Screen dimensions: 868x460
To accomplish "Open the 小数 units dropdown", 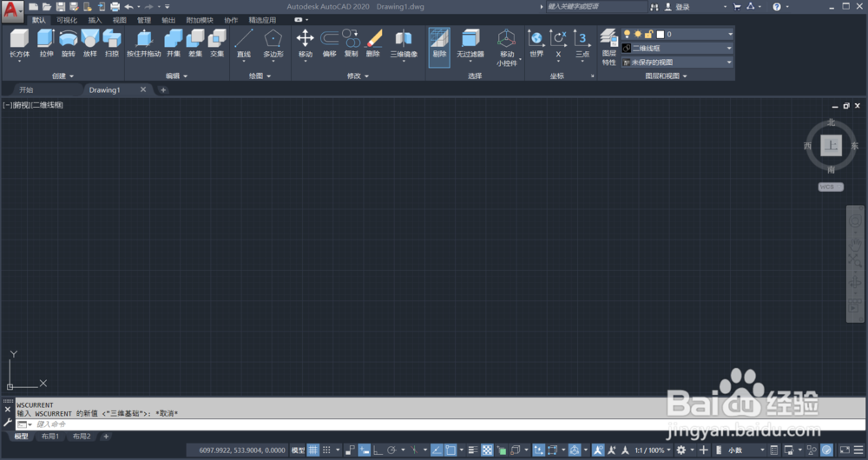I will click(x=746, y=450).
